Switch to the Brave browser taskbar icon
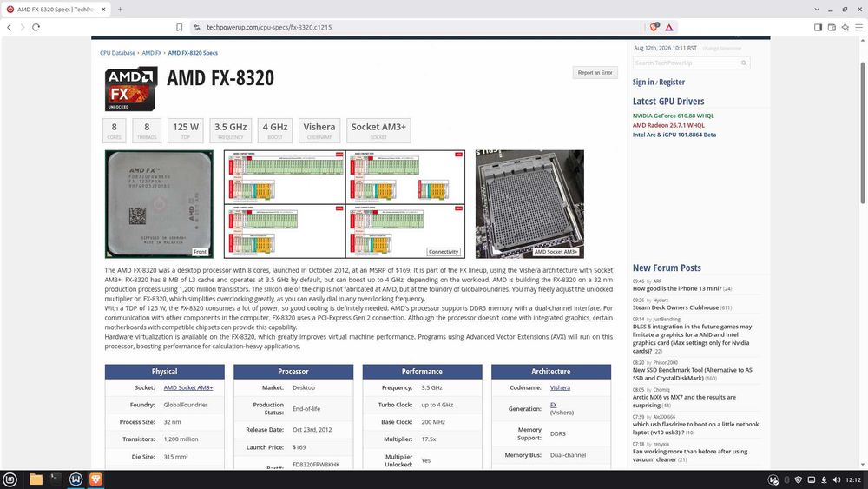Viewport: 868px width, 489px height. click(95, 479)
